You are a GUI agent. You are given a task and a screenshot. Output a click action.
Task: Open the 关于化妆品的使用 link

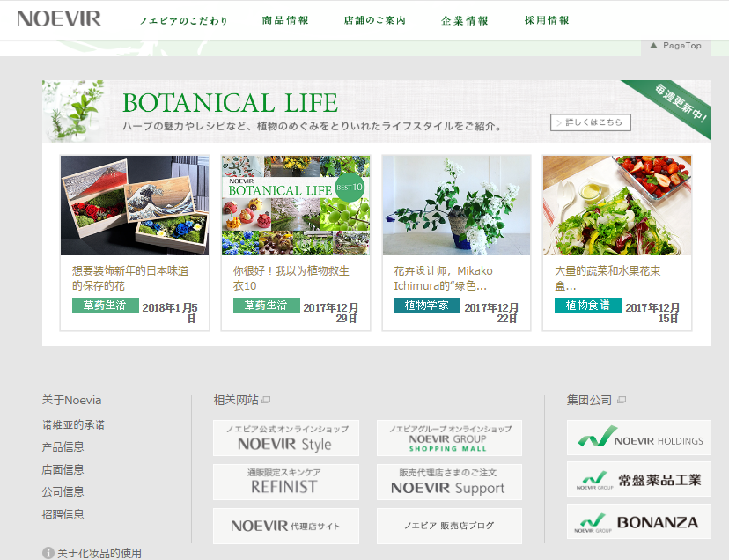coord(99,553)
